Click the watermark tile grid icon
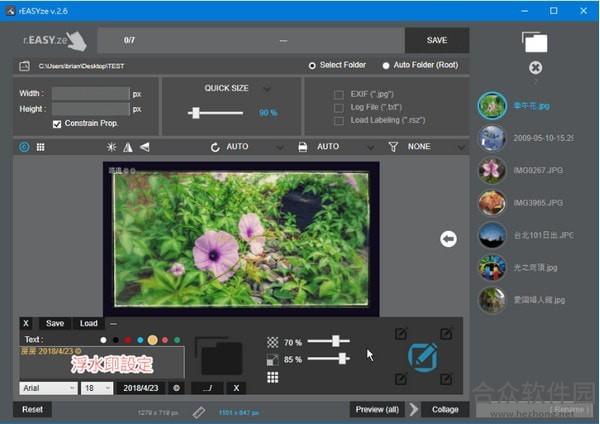 point(272,378)
